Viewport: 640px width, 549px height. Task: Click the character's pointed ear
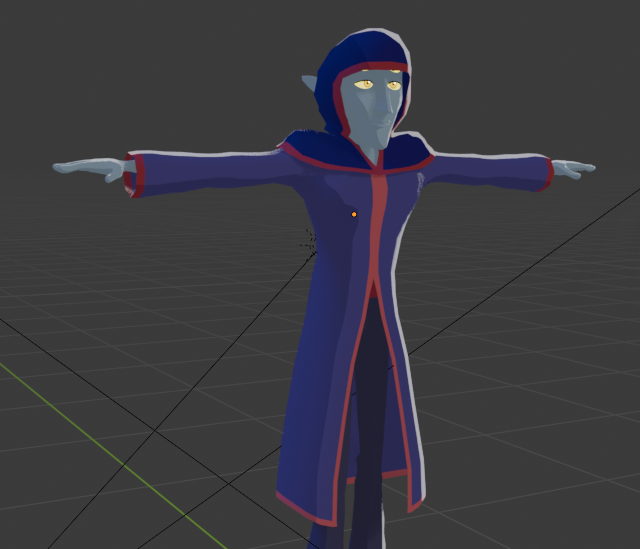pos(309,83)
